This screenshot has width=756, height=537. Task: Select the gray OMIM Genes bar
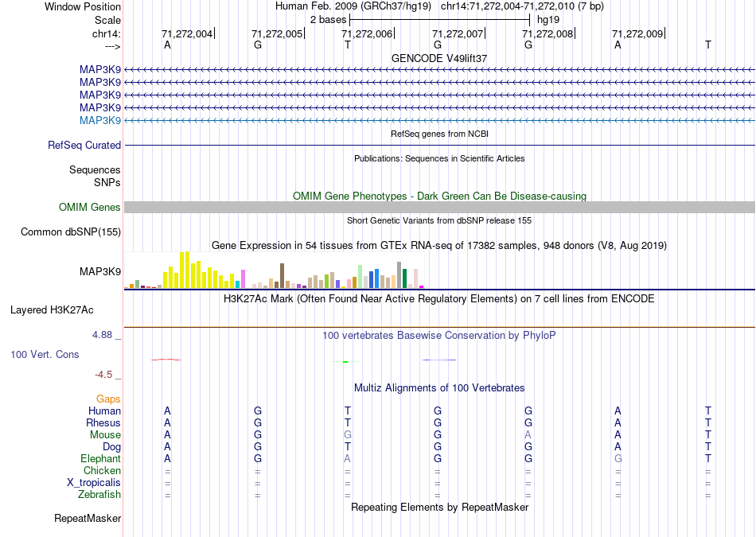click(439, 208)
